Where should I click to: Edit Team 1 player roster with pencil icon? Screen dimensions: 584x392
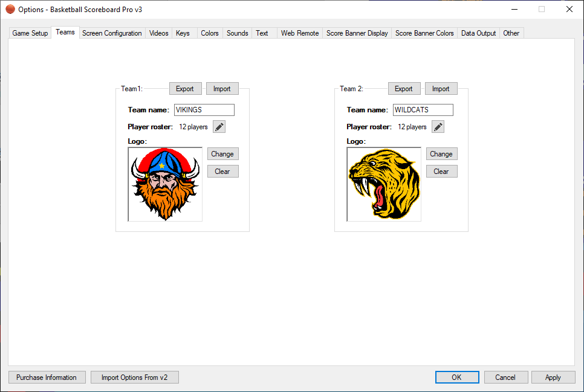(219, 127)
